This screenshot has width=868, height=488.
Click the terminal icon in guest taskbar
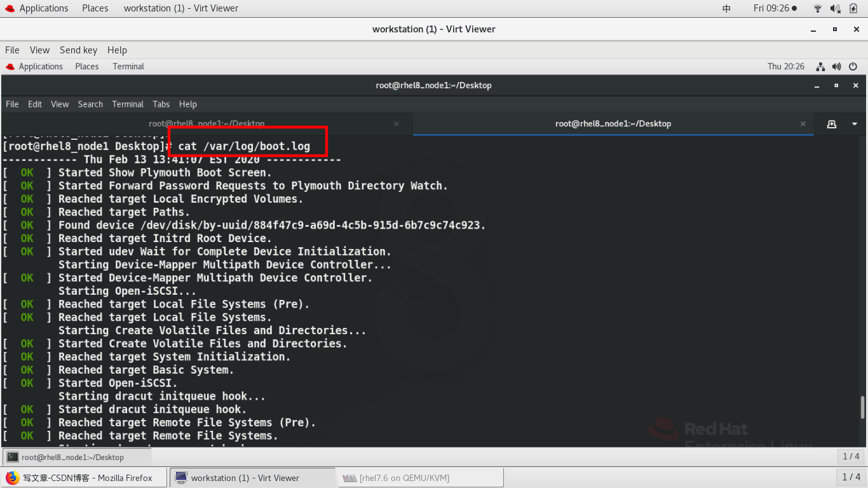13,457
